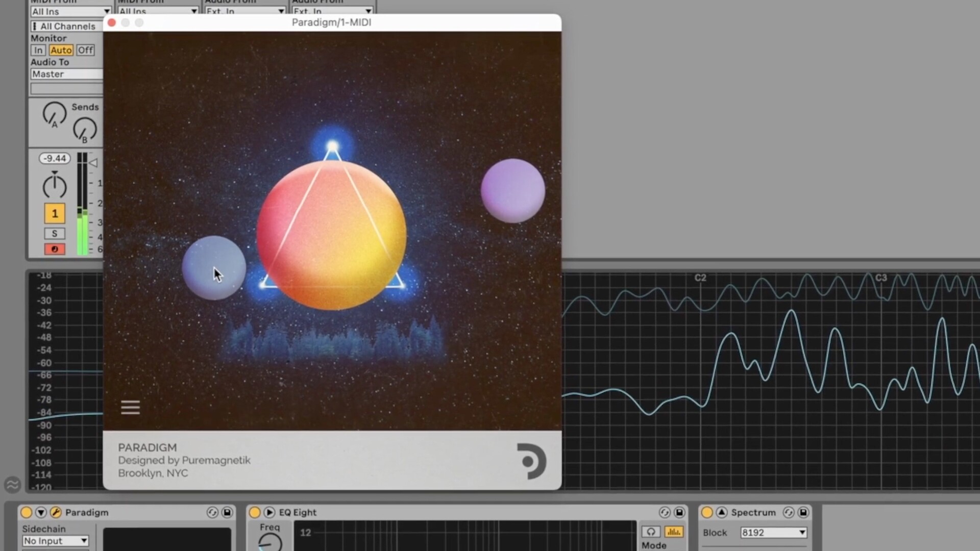The height and width of the screenshot is (551, 980).
Task: Expand EQ Eight display with triangle button
Action: tap(269, 512)
